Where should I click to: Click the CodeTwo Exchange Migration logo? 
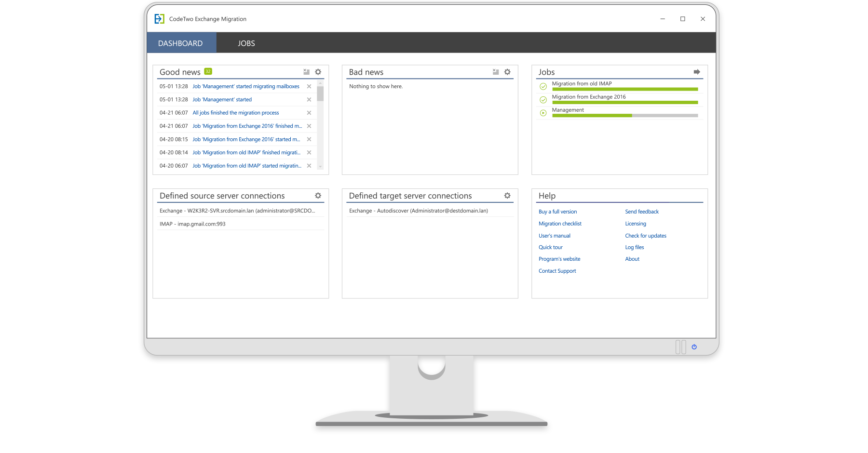158,19
